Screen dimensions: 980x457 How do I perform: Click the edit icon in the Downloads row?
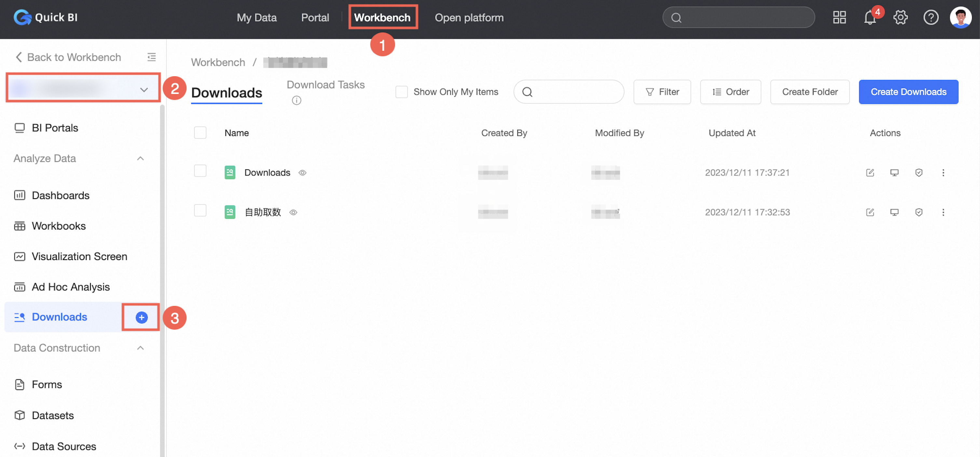tap(870, 173)
